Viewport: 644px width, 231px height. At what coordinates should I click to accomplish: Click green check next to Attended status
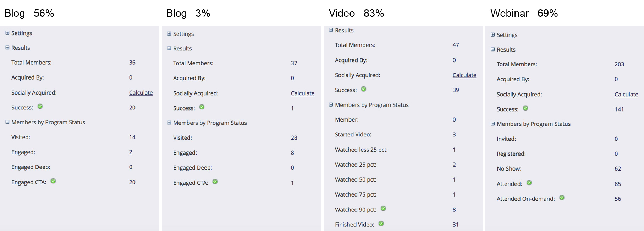pos(529,183)
